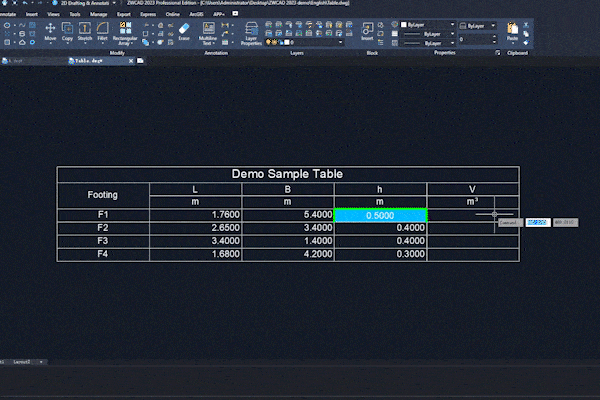Expand the layout tabs dropdown arrow
Viewport: 600px width, 400px height.
pos(41,362)
